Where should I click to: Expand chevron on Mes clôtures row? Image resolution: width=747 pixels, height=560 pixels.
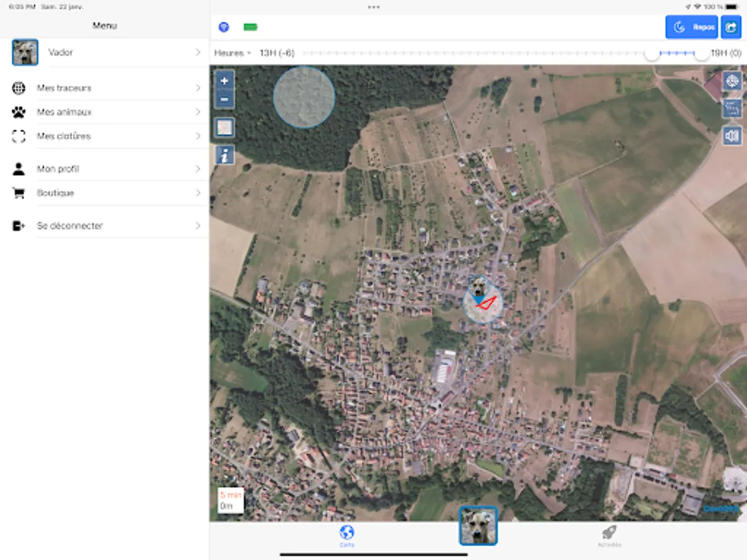[198, 136]
